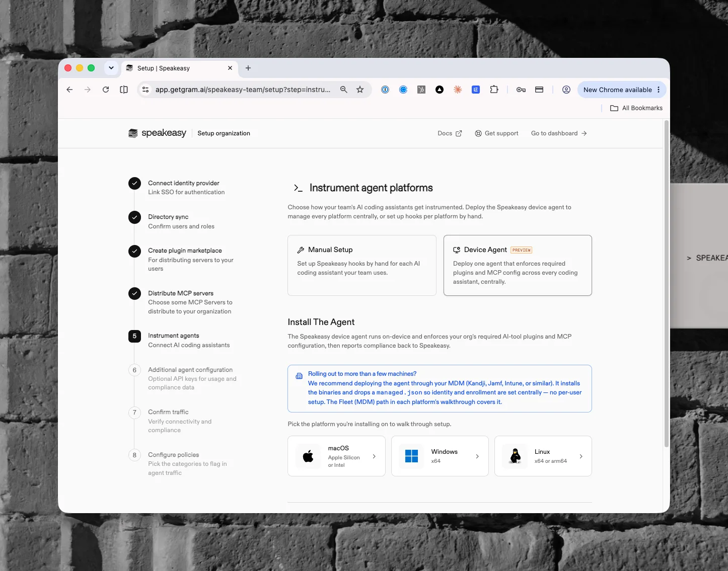Open the Chrome three-dot menu

(659, 90)
